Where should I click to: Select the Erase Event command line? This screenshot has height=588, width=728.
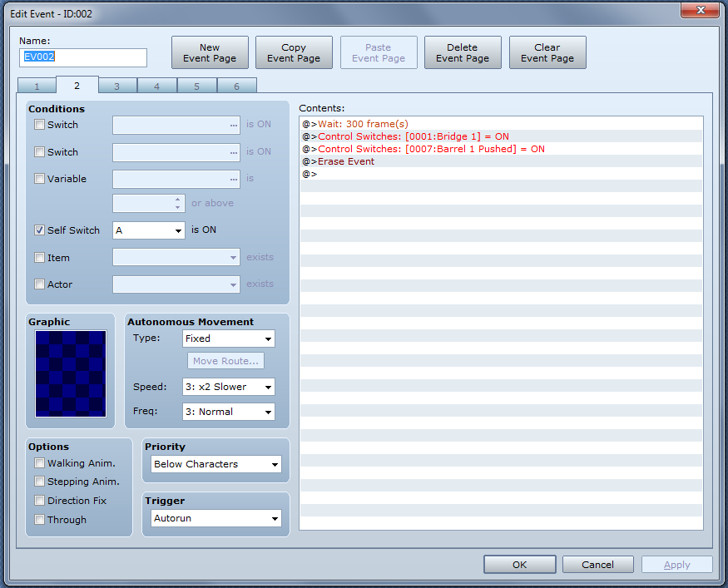pos(346,161)
